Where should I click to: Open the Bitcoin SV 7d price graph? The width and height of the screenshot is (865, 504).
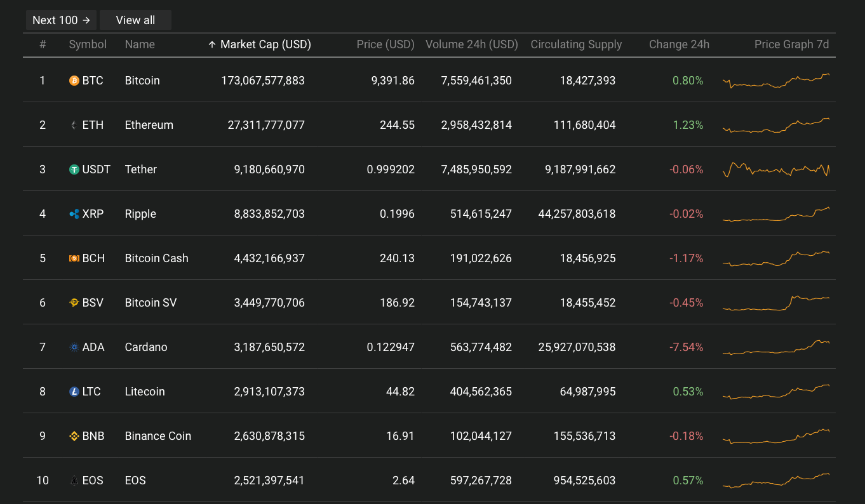(x=776, y=303)
